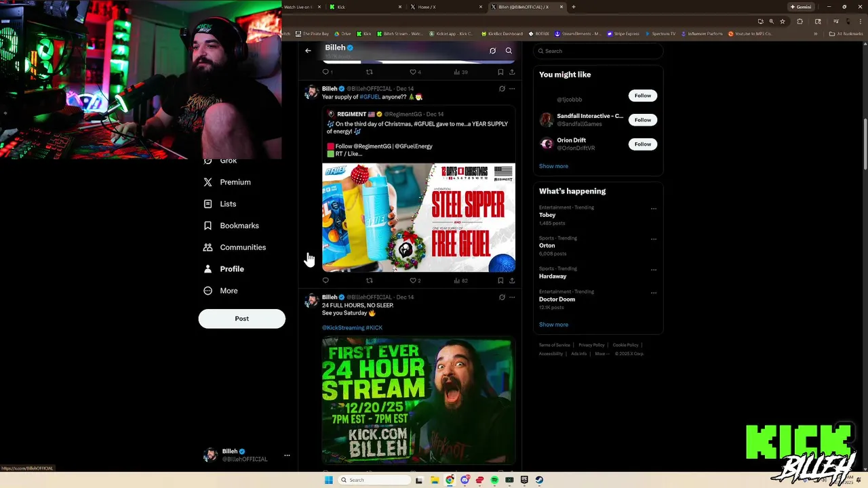Viewport: 868px width, 488px height.
Task: Open the Gemini button in Chrome
Action: (801, 7)
